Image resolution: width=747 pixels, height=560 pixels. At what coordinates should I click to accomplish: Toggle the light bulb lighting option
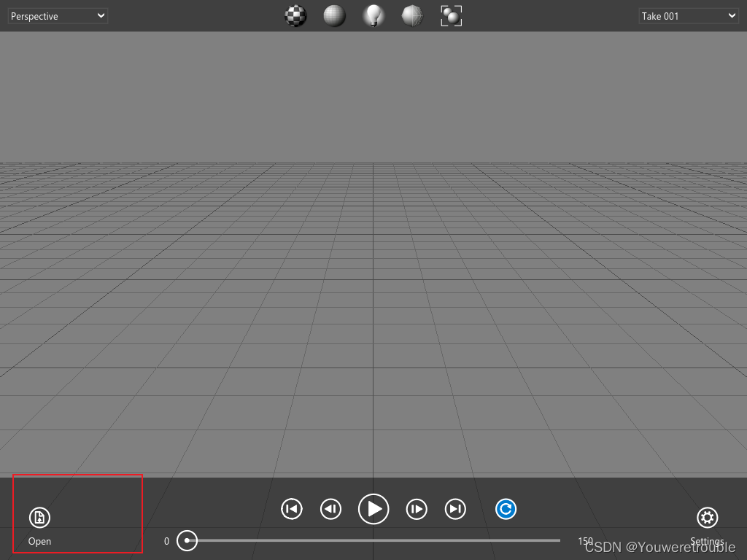tap(373, 16)
